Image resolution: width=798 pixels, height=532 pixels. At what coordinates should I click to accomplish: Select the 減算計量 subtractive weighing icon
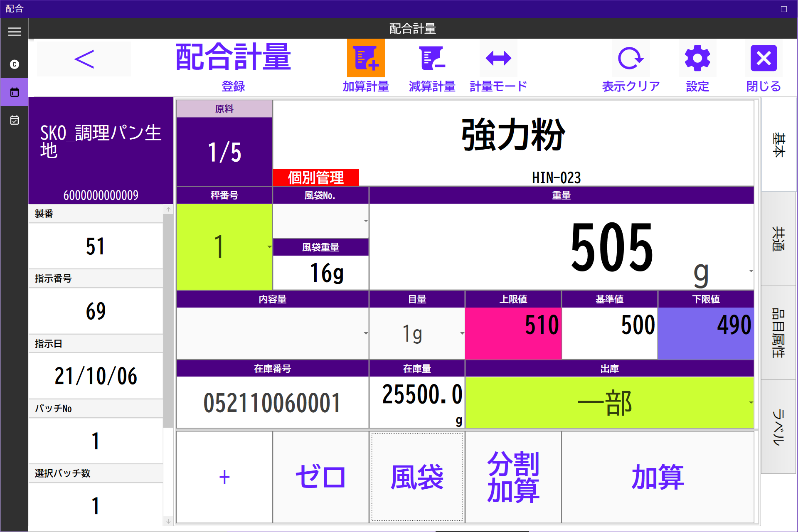(x=432, y=59)
